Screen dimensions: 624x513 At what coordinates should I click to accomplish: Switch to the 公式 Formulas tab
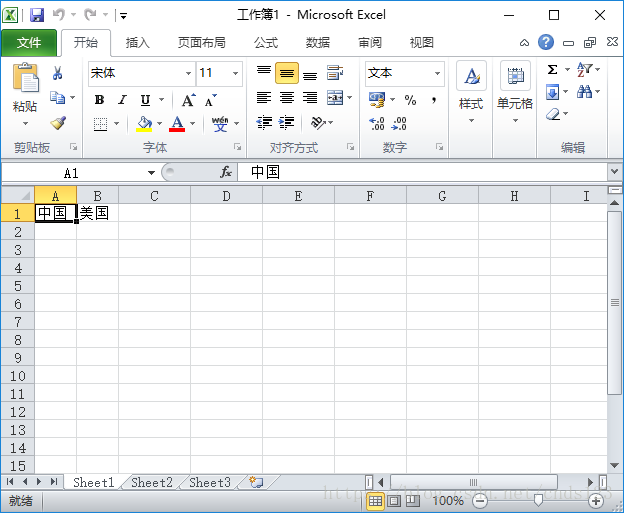tap(266, 42)
